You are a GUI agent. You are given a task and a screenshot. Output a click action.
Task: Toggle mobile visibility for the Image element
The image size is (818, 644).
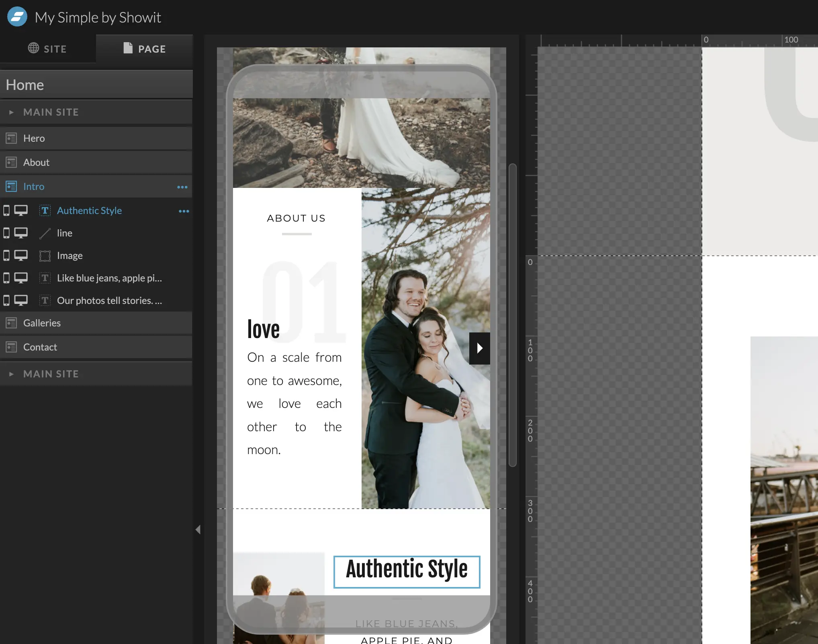pyautogui.click(x=6, y=255)
